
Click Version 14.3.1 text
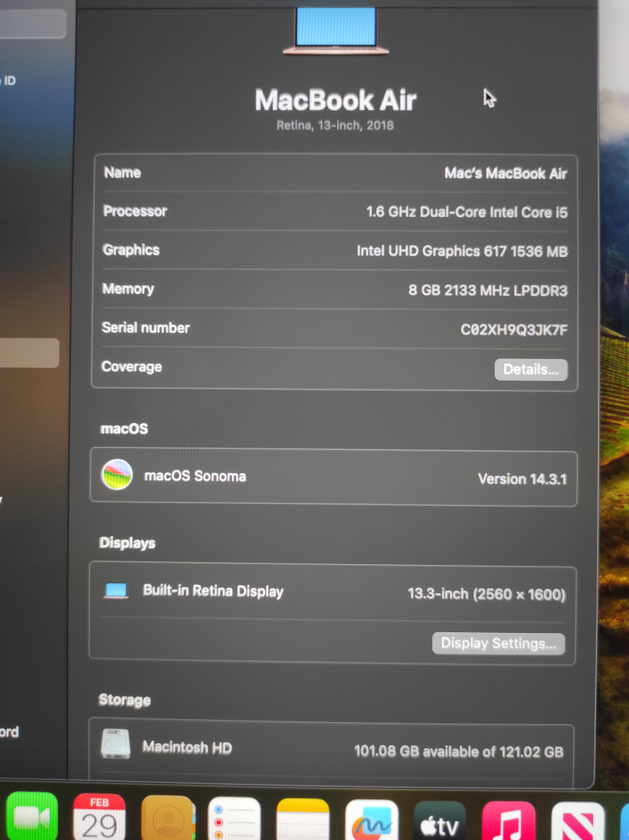(522, 479)
